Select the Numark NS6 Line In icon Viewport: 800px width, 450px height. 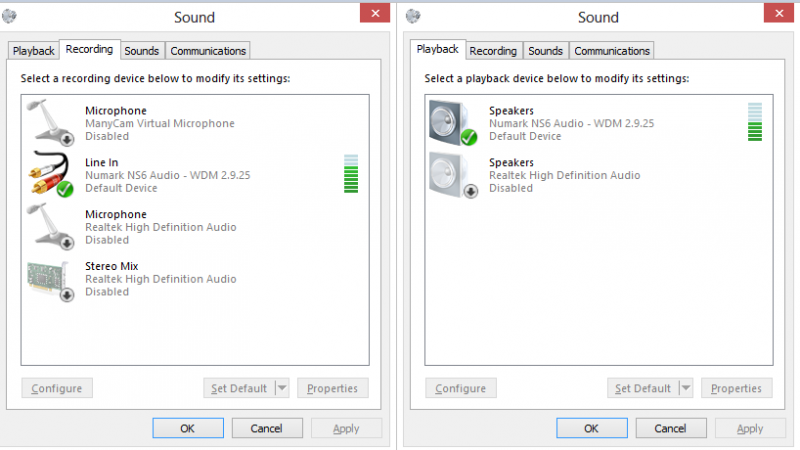point(52,174)
